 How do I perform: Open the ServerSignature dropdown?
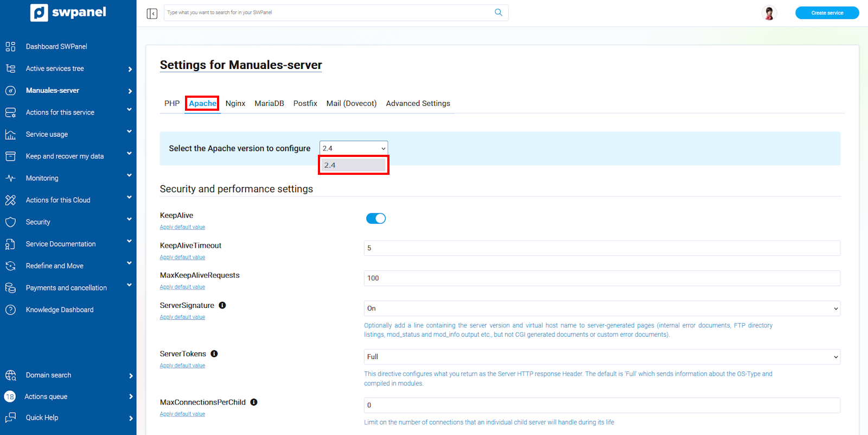602,308
